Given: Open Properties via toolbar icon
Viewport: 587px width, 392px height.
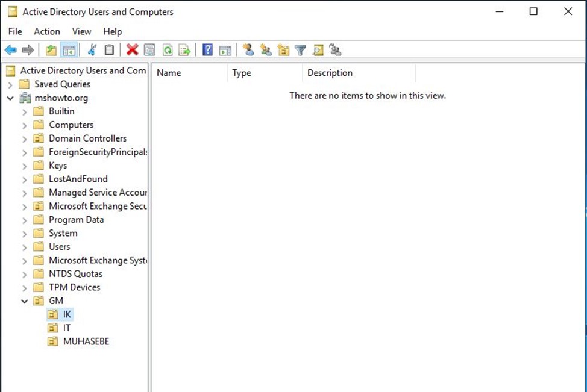Looking at the screenshot, I should [x=149, y=50].
